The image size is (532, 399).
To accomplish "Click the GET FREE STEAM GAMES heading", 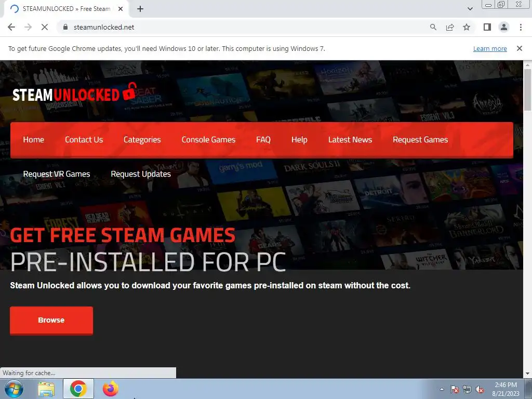I will [123, 235].
